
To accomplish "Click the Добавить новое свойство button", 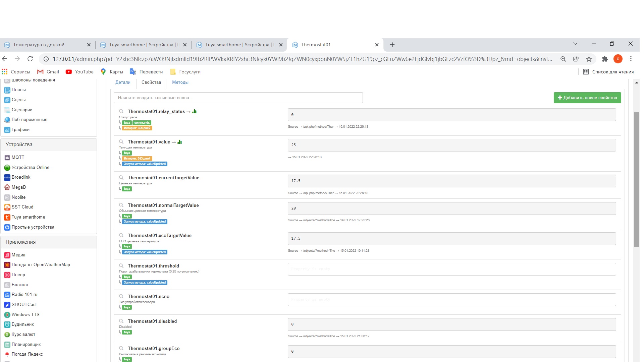I will coord(587,98).
